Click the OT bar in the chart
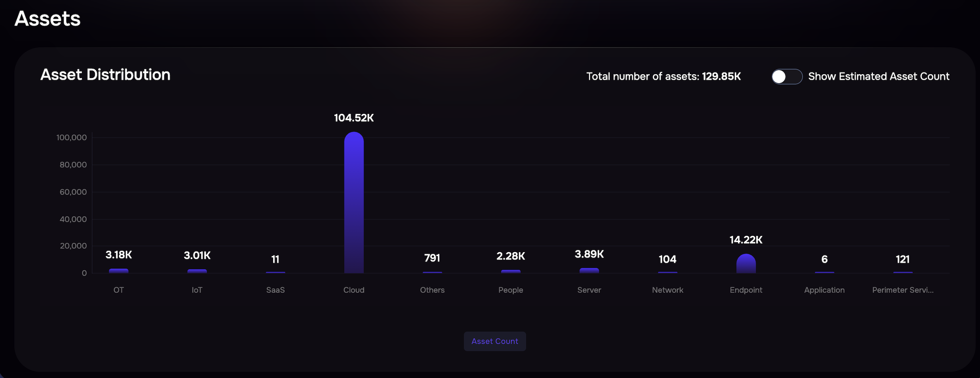Viewport: 980px width, 378px height. click(119, 271)
